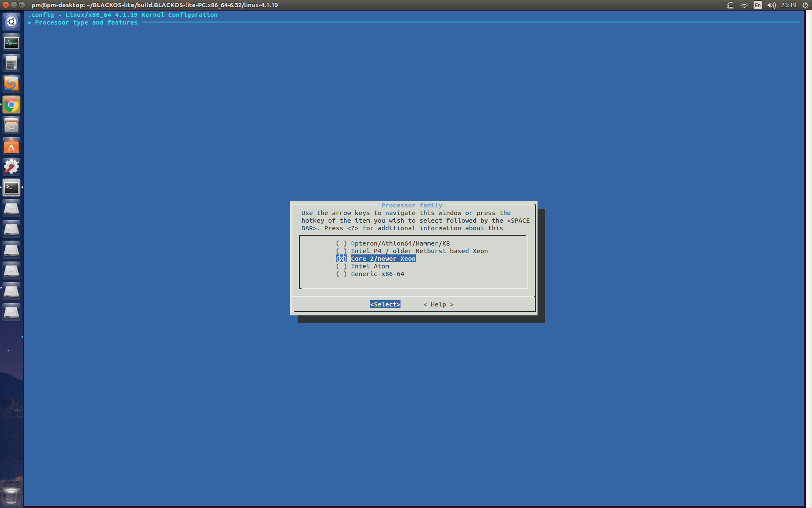The height and width of the screenshot is (508, 812).
Task: Close the terminal window
Action: click(x=5, y=5)
